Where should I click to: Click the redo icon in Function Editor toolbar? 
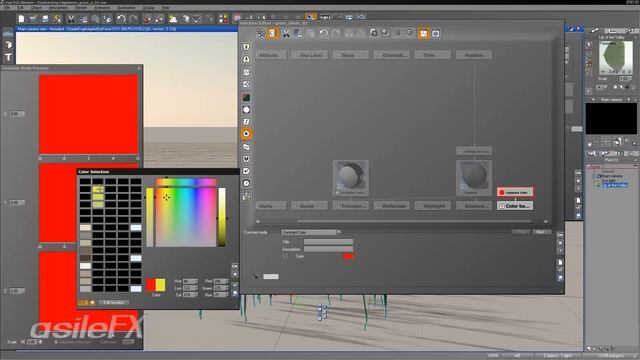(336, 33)
